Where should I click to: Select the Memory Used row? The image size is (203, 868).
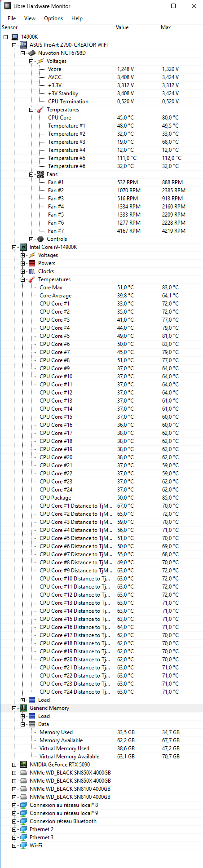[101, 732]
